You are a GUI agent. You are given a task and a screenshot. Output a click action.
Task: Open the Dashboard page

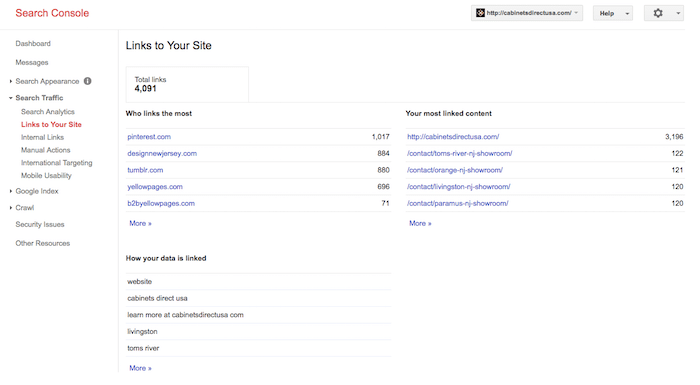pos(33,44)
